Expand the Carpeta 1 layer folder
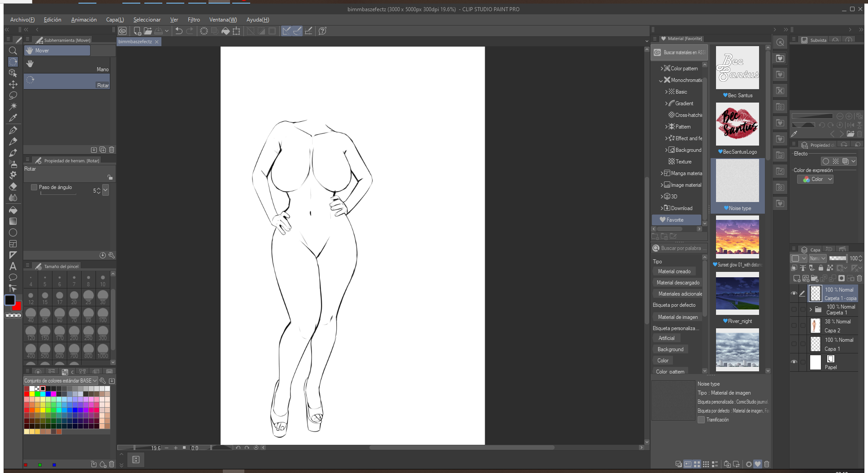The image size is (868, 473). click(x=811, y=310)
